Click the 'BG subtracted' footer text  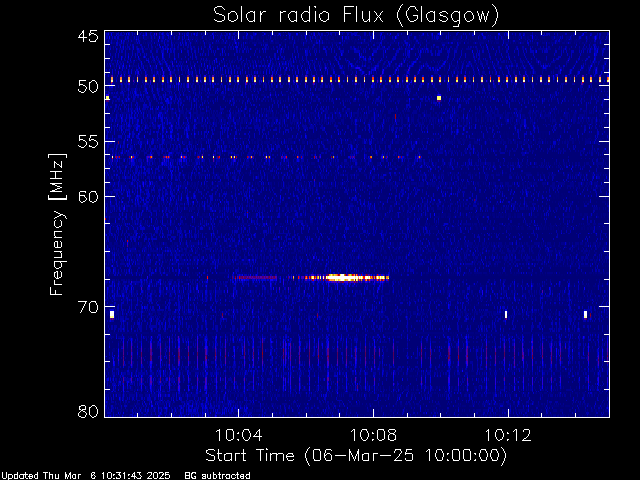217,476
